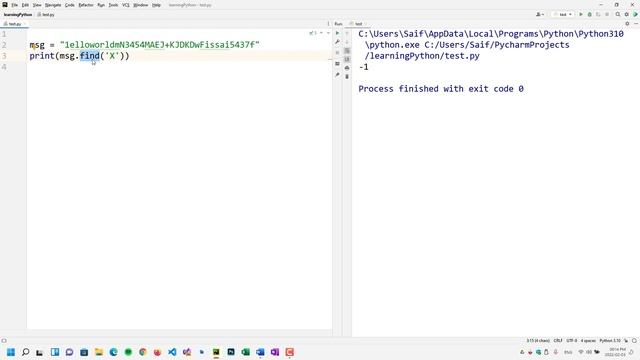Click next highlighted error arrow in editor
This screenshot has height=360, width=640.
(x=328, y=33)
